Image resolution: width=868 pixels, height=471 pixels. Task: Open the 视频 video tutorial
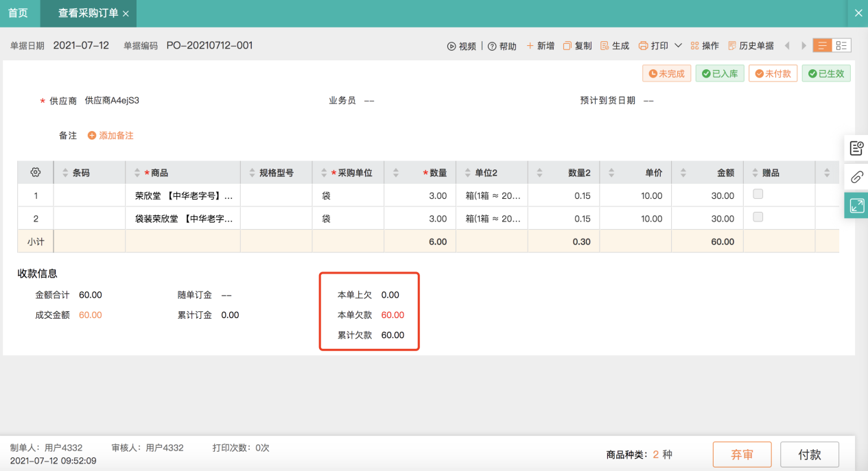(461, 46)
